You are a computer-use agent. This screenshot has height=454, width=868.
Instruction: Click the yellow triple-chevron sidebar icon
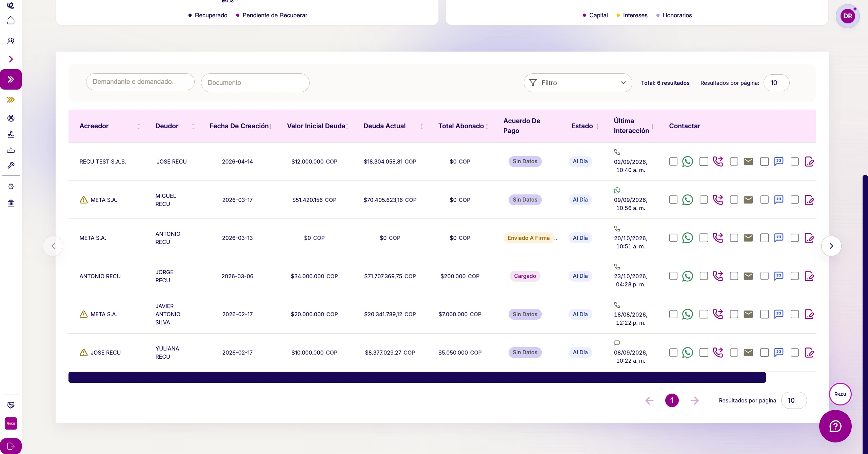point(11,100)
